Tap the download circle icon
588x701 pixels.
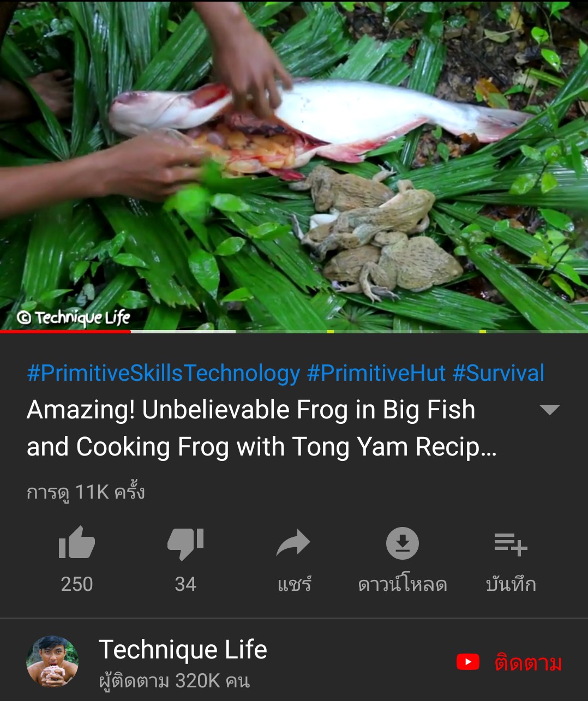pyautogui.click(x=403, y=543)
